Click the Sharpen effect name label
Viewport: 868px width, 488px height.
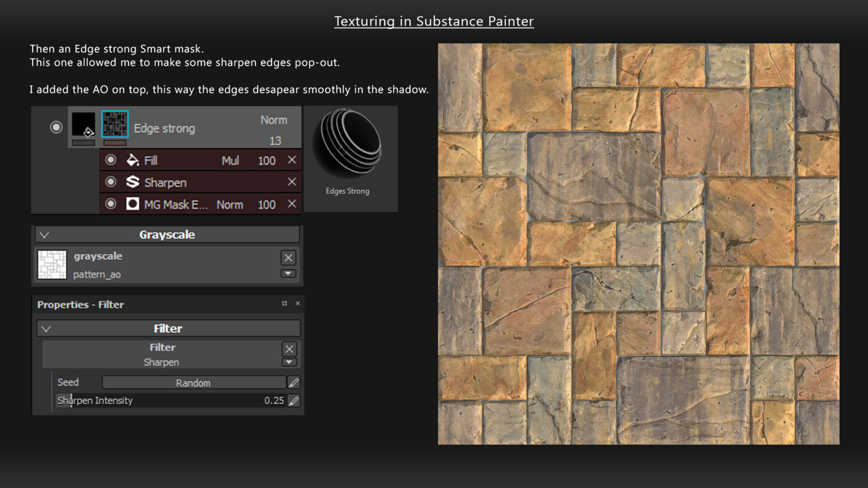(165, 183)
